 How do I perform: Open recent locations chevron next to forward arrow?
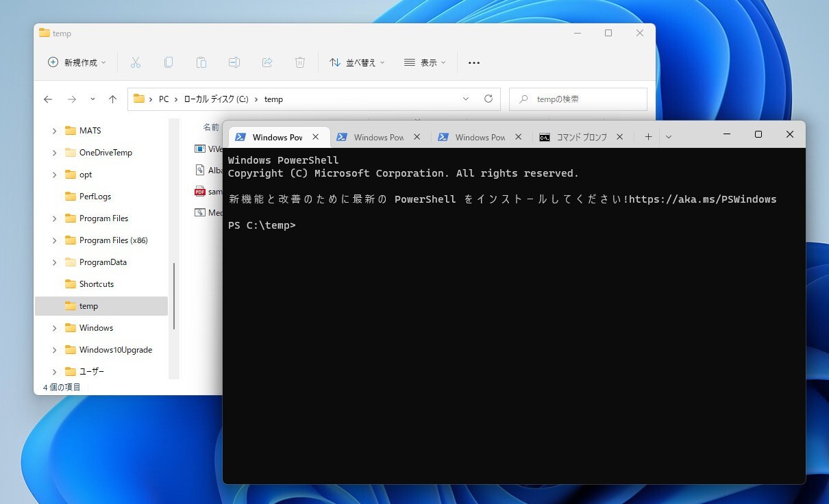point(92,99)
